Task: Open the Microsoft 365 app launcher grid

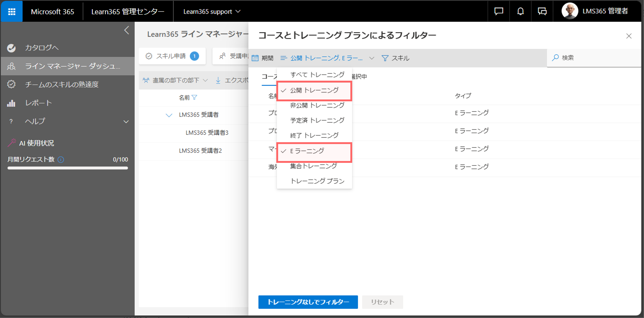Action: [11, 12]
